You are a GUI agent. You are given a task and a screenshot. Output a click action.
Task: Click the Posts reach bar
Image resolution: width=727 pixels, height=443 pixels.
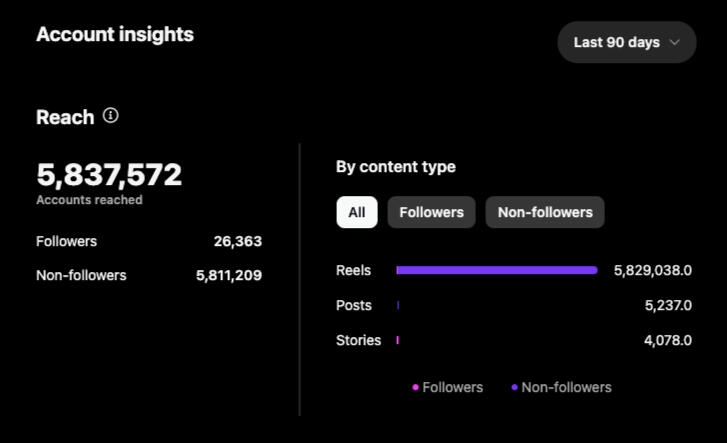[398, 305]
